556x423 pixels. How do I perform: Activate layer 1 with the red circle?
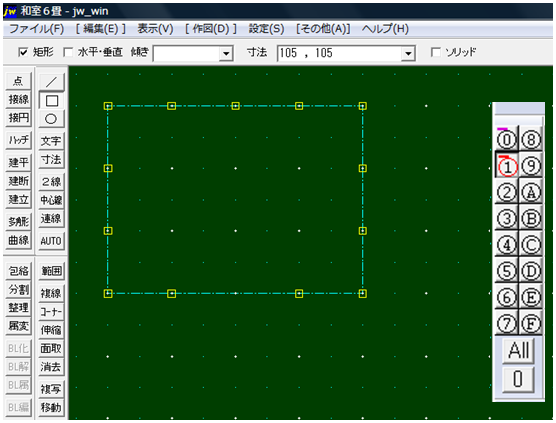pos(506,166)
